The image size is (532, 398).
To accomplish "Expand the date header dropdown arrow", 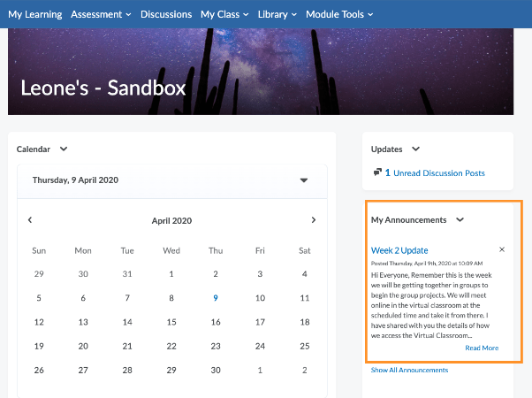I will [304, 180].
